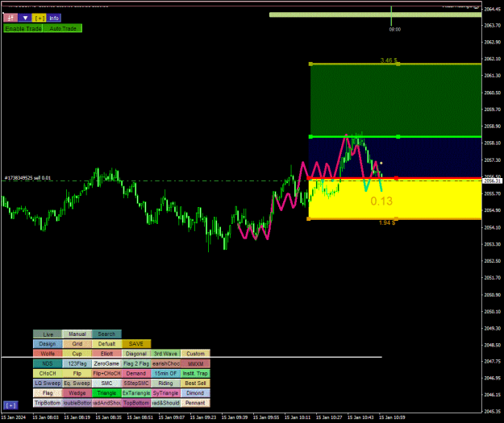The width and height of the screenshot is (504, 423).
Task: Select the CHoCH pattern
Action: coord(48,373)
